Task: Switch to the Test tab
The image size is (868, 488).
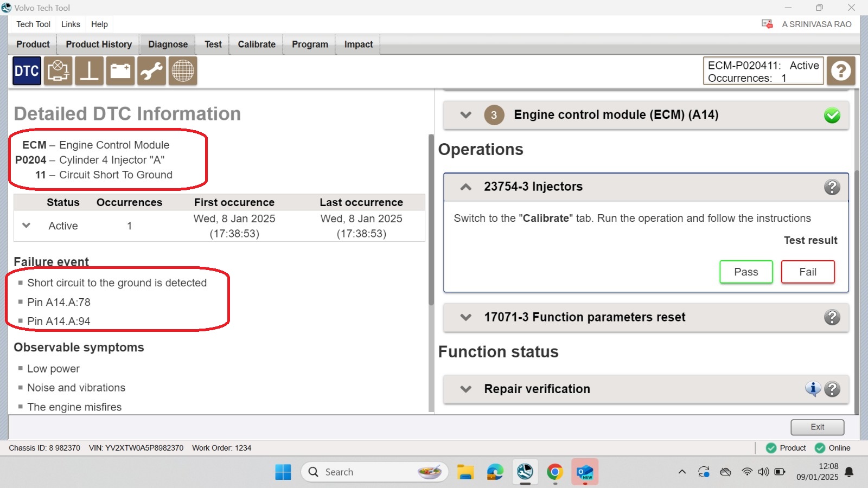Action: [213, 44]
